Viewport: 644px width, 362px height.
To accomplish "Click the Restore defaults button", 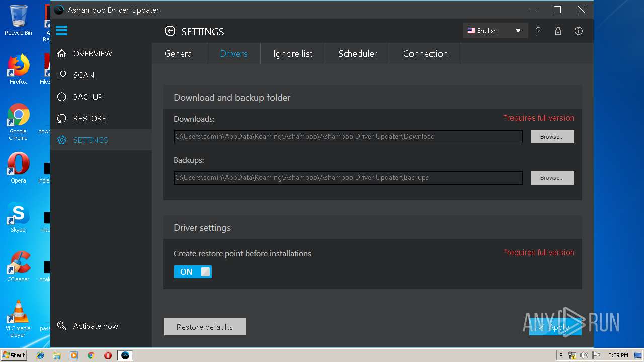I will click(x=205, y=327).
